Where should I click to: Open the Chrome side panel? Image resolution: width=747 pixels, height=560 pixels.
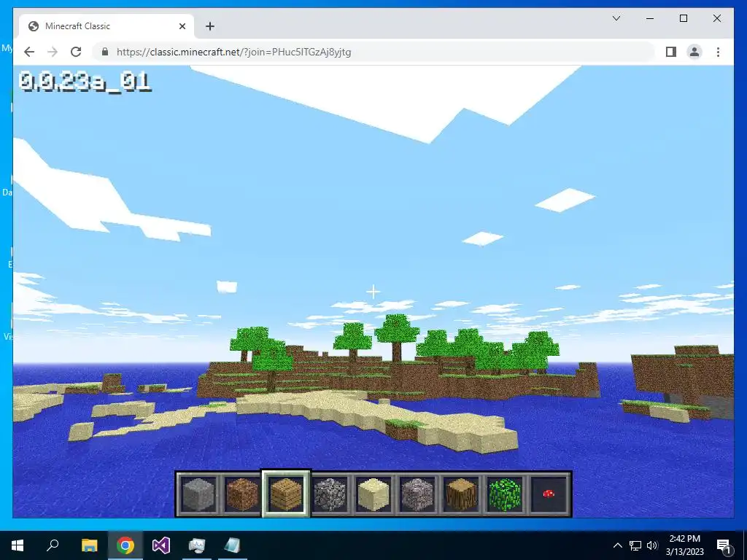tap(671, 52)
